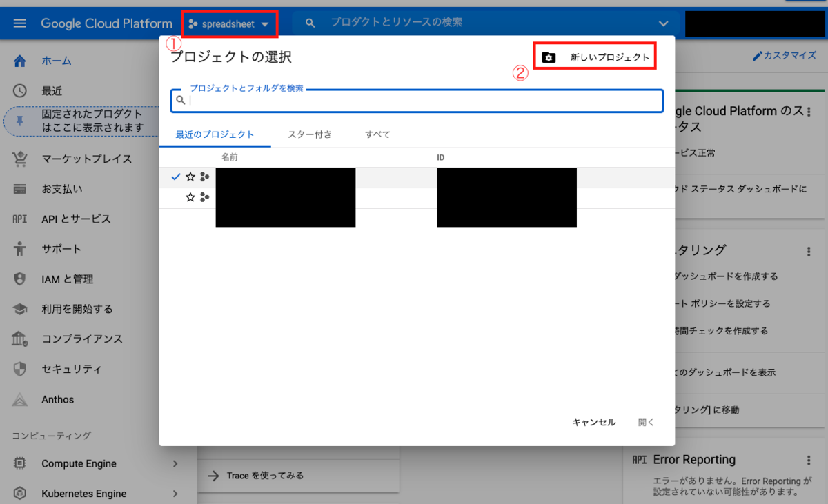Image resolution: width=828 pixels, height=504 pixels.
Task: Click the search magnifier in top bar
Action: point(310,23)
